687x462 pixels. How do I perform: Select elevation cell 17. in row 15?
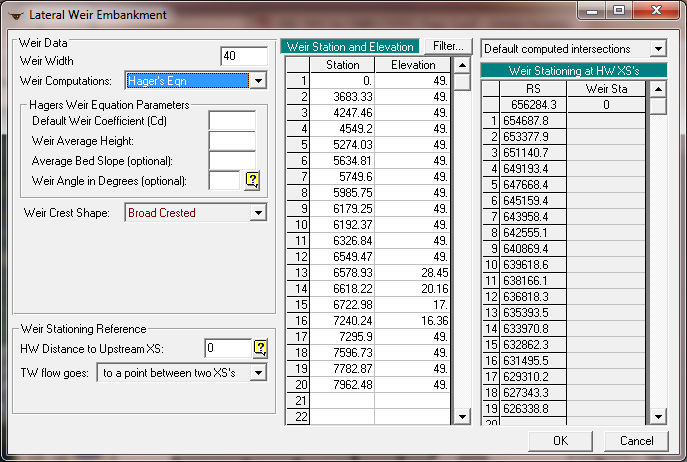click(413, 305)
